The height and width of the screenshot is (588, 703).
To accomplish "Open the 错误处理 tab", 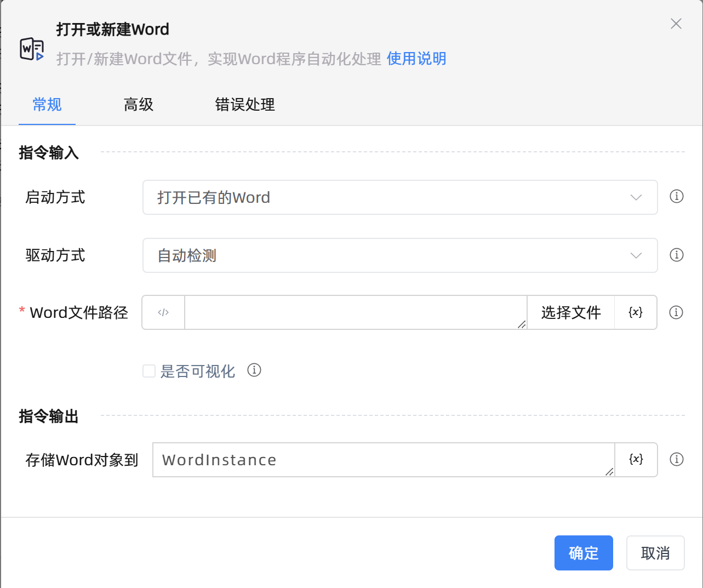I will pyautogui.click(x=245, y=104).
